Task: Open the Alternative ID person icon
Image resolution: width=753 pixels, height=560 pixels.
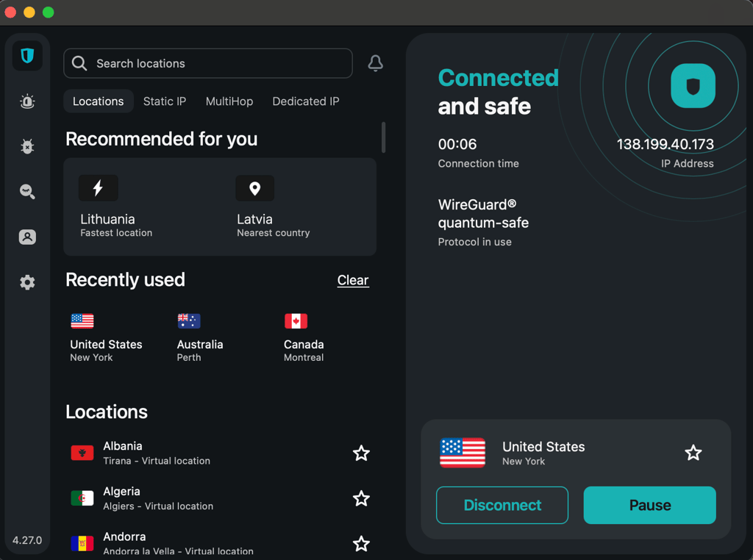Action: [27, 237]
